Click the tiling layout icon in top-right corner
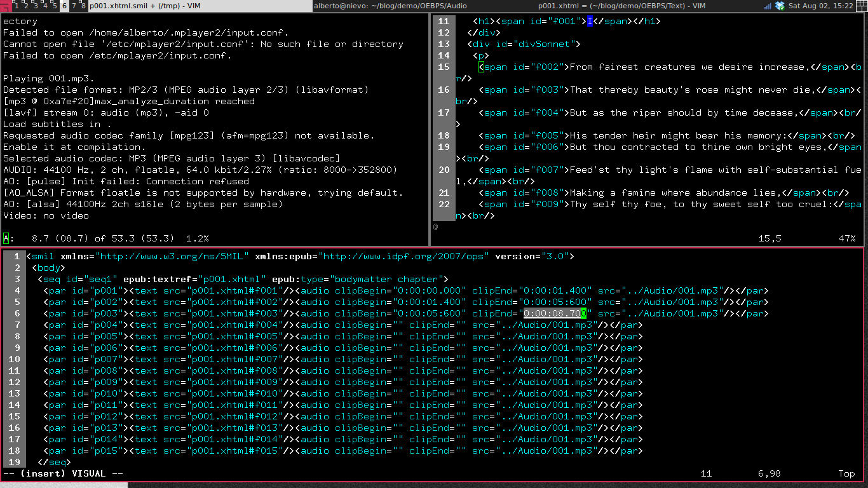This screenshot has height=488, width=868. (x=861, y=6)
